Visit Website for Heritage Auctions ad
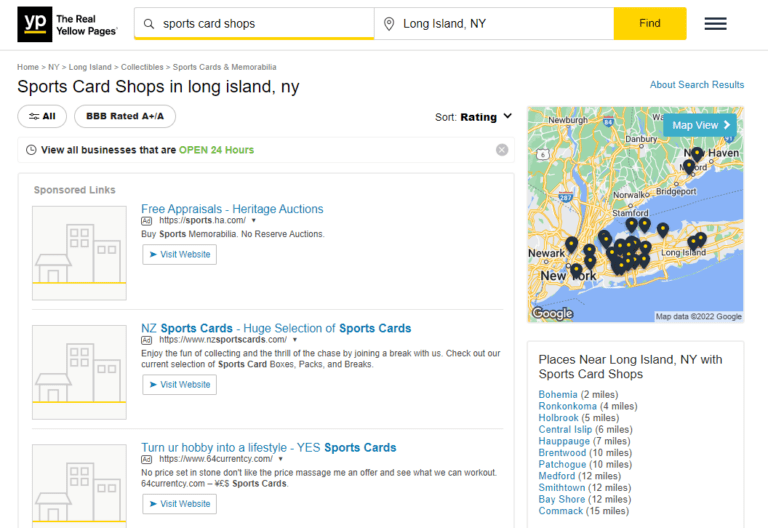768x528 pixels. pyautogui.click(x=180, y=255)
